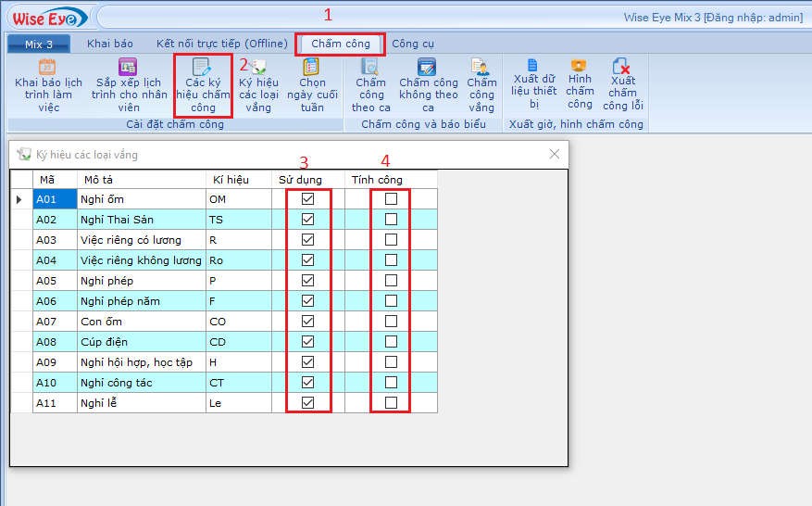
Task: Toggle Sử dụng for Cúp điện row
Action: click(308, 342)
